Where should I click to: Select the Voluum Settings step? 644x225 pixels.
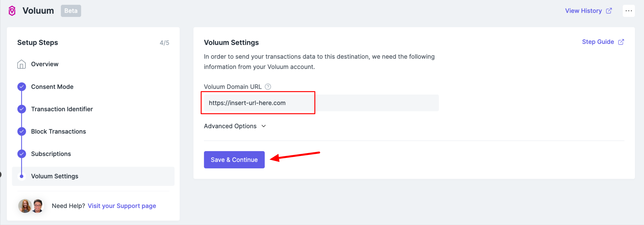point(55,176)
